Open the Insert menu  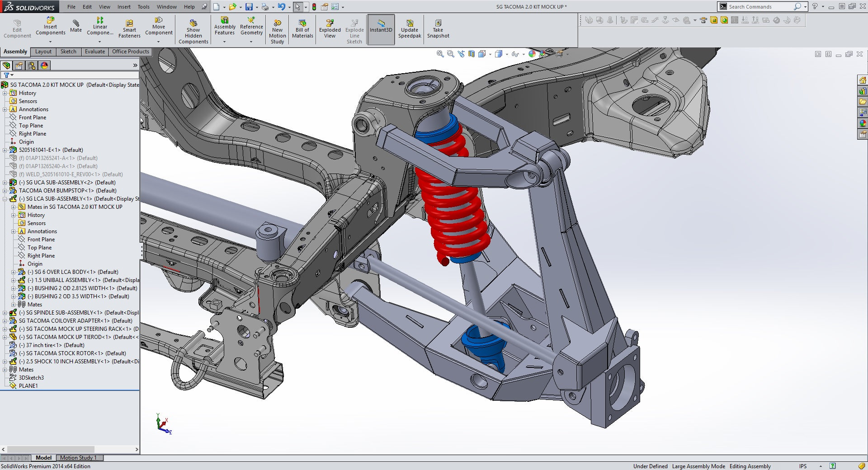[124, 7]
